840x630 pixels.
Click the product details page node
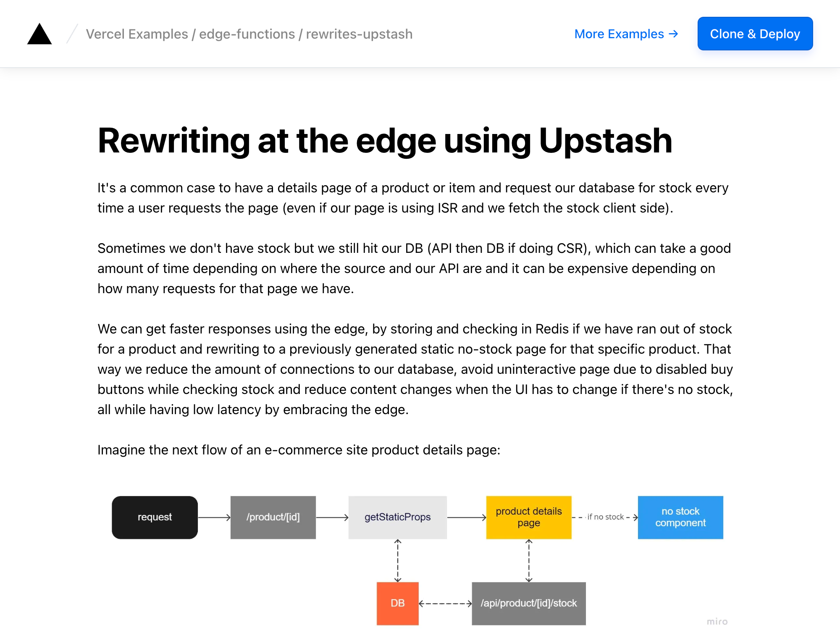point(529,517)
